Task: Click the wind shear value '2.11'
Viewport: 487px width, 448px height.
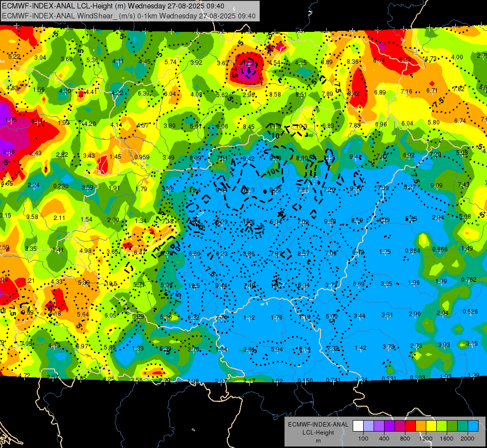Action: (x=59, y=218)
